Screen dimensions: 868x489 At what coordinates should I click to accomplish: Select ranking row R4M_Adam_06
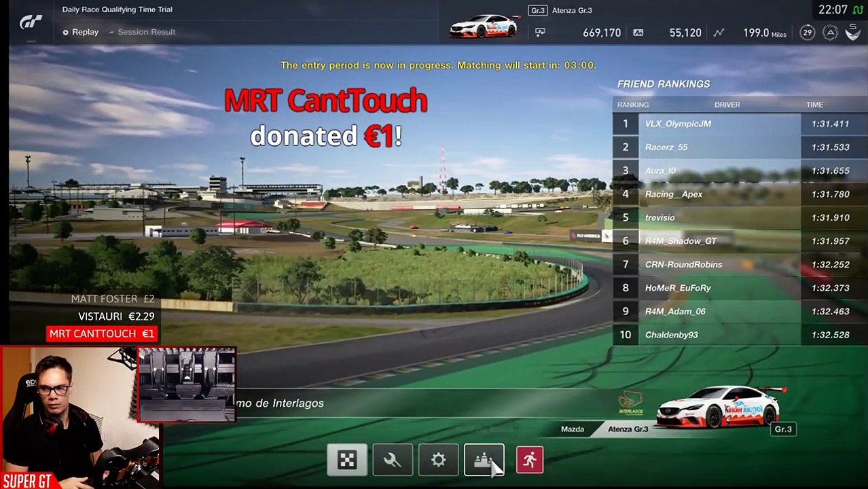pos(740,311)
